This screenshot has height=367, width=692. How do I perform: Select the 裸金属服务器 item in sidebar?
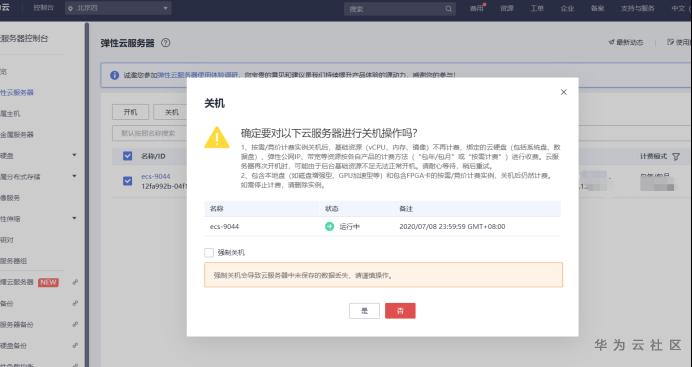pos(17,135)
